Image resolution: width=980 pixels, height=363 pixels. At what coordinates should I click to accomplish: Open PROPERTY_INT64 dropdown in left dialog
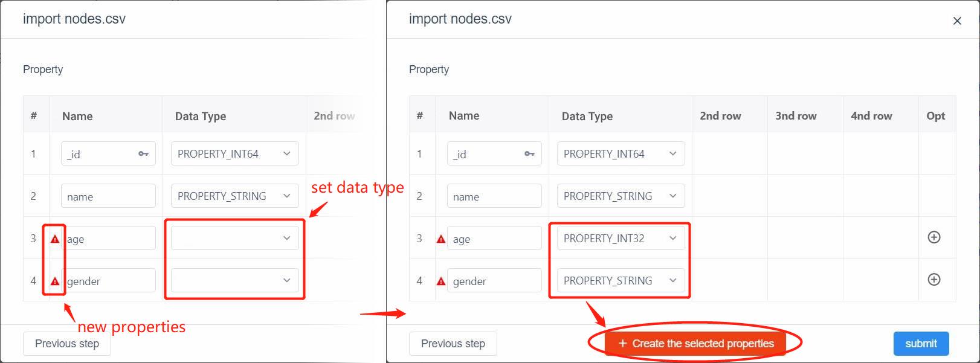235,153
